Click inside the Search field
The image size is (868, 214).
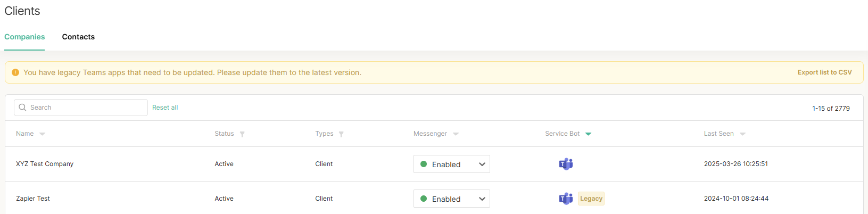pos(85,108)
